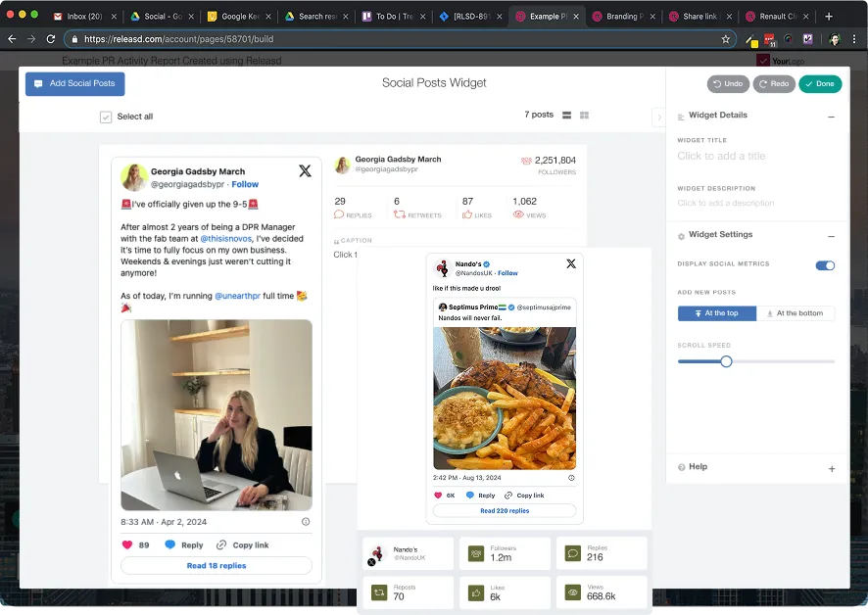
Task: Switch to the Google Keep browser tab
Action: click(239, 17)
